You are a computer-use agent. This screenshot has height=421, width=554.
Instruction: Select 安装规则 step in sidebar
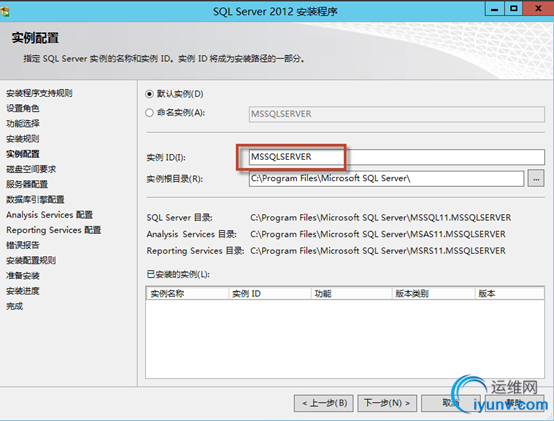click(x=23, y=139)
